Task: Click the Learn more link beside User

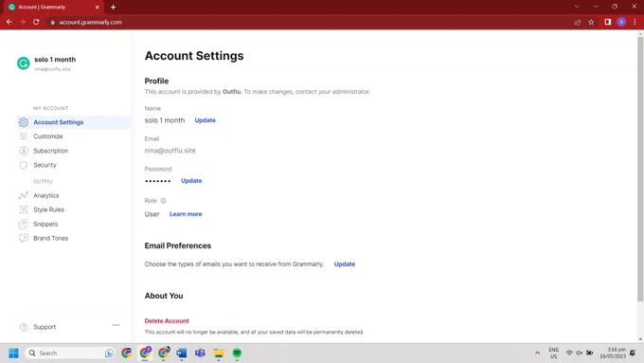Action: point(186,214)
